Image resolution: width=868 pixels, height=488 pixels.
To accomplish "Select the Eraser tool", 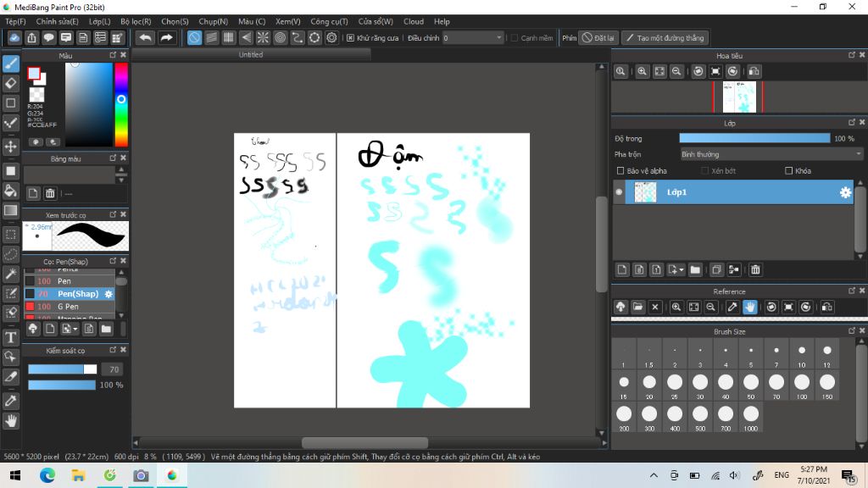I will (x=10, y=83).
